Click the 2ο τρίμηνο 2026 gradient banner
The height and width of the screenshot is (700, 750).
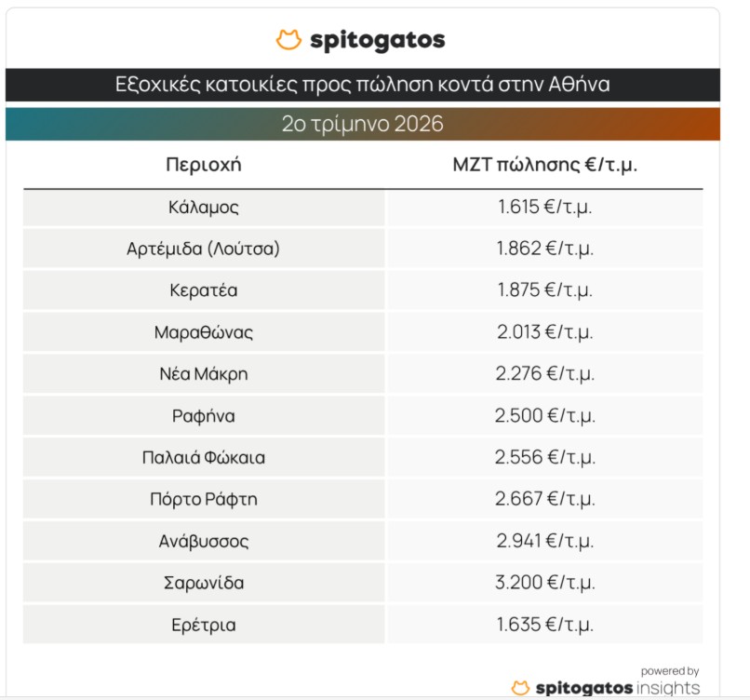point(363,124)
